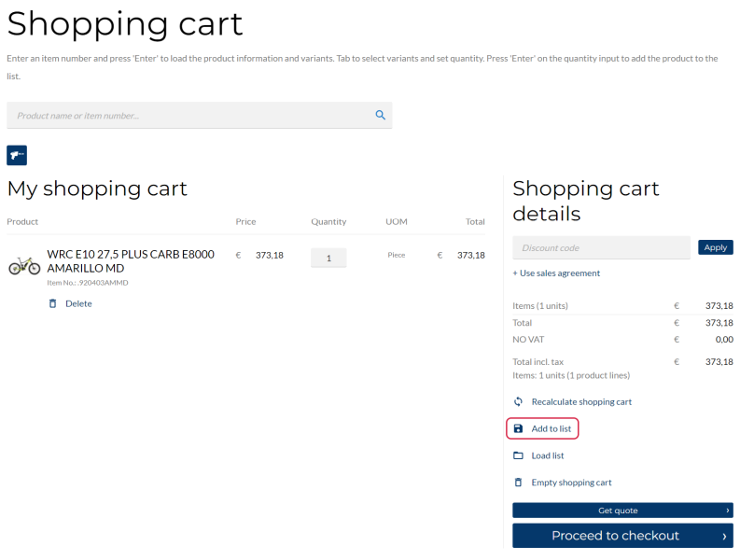Expand the Use sales agreement option
Screen dimensions: 740x560
556,273
